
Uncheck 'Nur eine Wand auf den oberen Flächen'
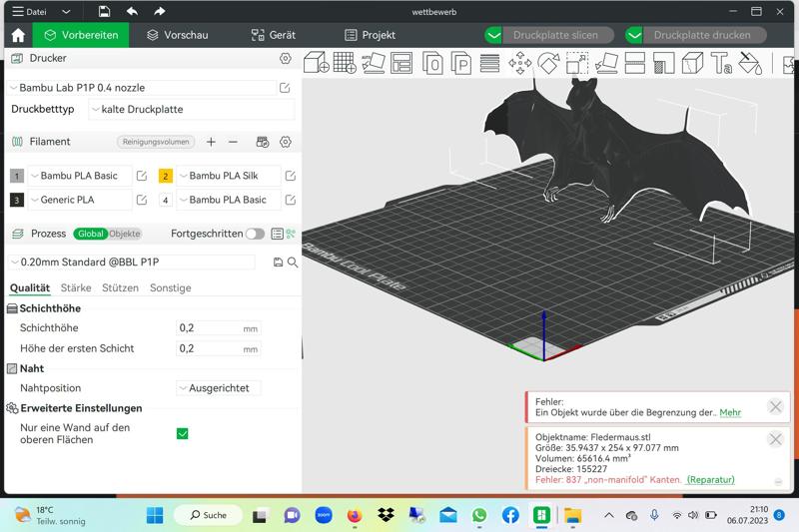pyautogui.click(x=182, y=433)
